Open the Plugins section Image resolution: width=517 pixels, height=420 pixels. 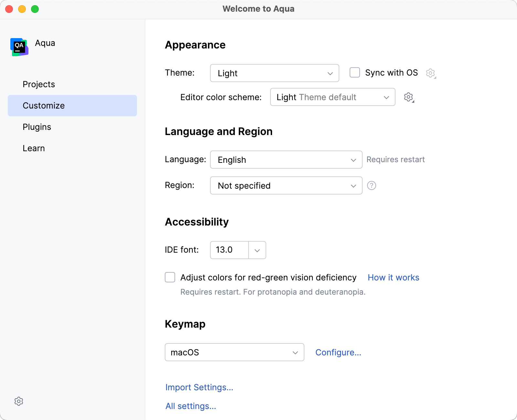coord(72,127)
